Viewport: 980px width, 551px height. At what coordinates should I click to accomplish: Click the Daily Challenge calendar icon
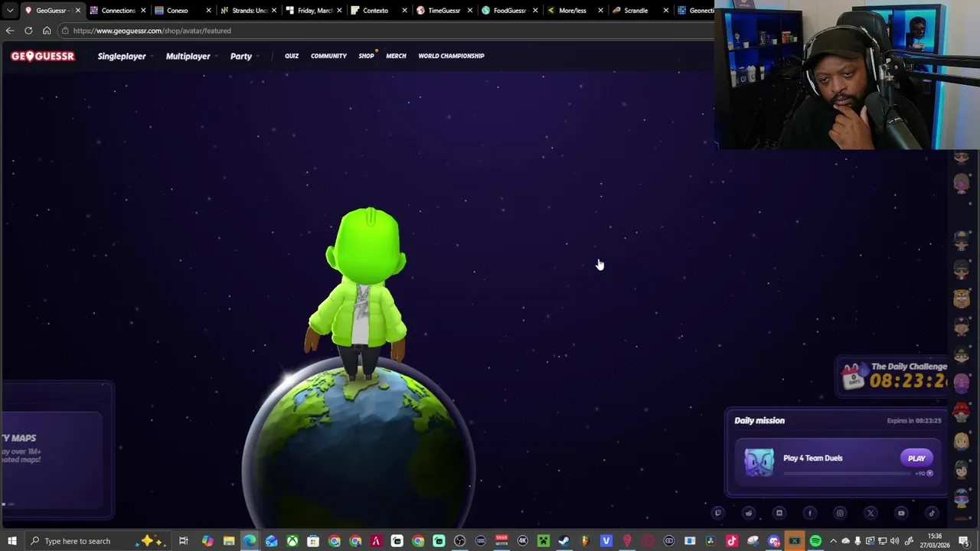(854, 377)
